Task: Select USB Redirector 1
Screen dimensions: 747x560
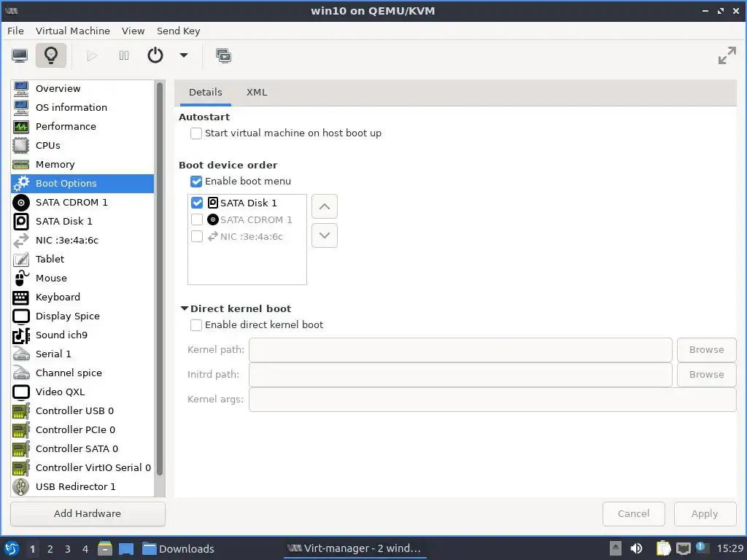Action: click(x=82, y=486)
